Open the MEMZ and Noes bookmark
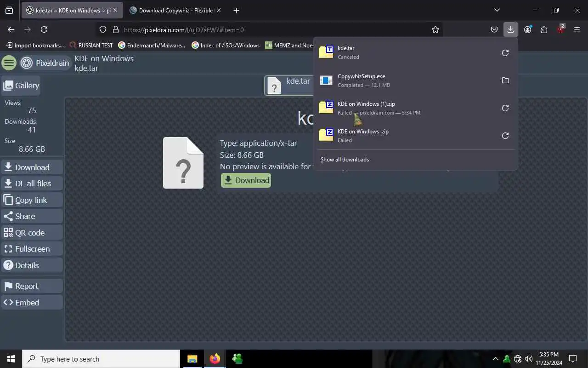588x368 pixels. click(x=289, y=45)
